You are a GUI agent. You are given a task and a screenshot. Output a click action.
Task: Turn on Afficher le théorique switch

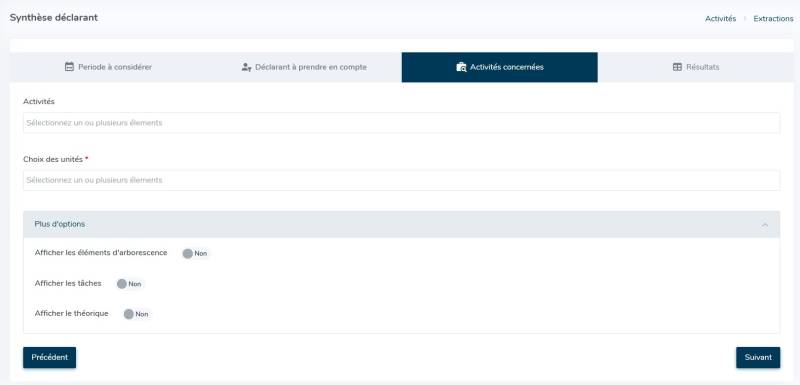coord(136,314)
